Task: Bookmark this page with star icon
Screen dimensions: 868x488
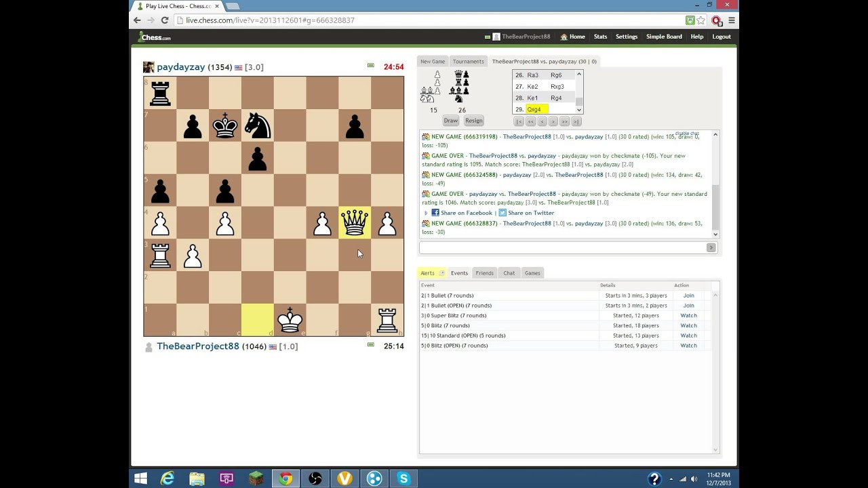Action: tap(701, 20)
